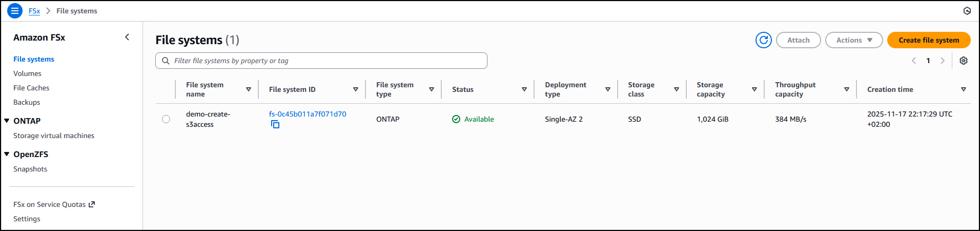Open the Actions dropdown
Viewport: 980px width, 231px height.
853,40
